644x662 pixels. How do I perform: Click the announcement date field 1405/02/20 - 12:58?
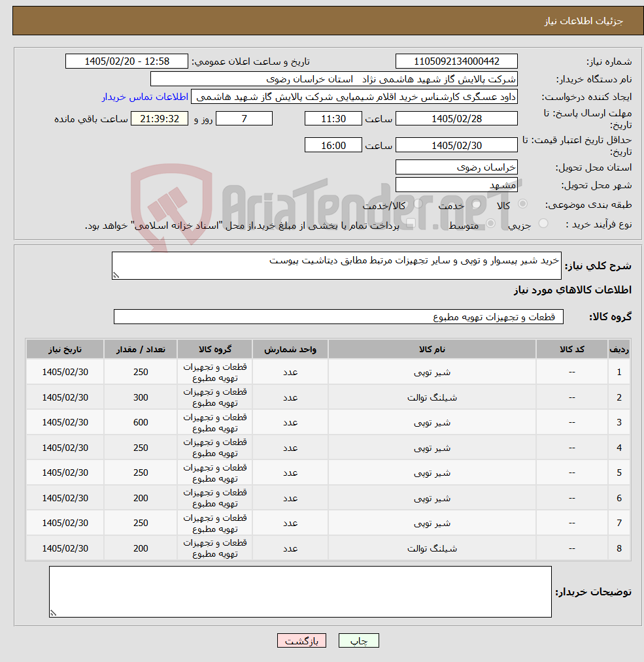(x=127, y=61)
